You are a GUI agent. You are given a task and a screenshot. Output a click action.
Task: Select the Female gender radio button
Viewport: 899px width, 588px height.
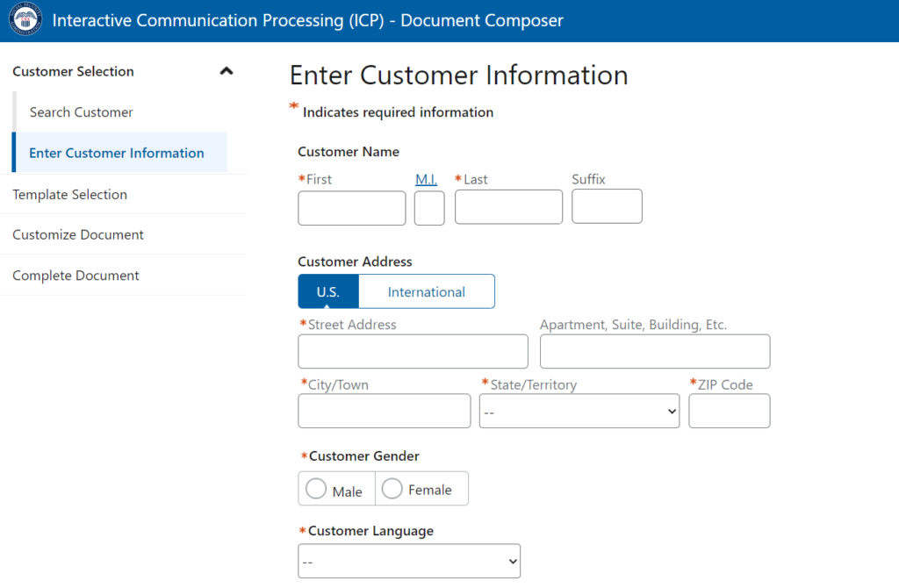392,489
